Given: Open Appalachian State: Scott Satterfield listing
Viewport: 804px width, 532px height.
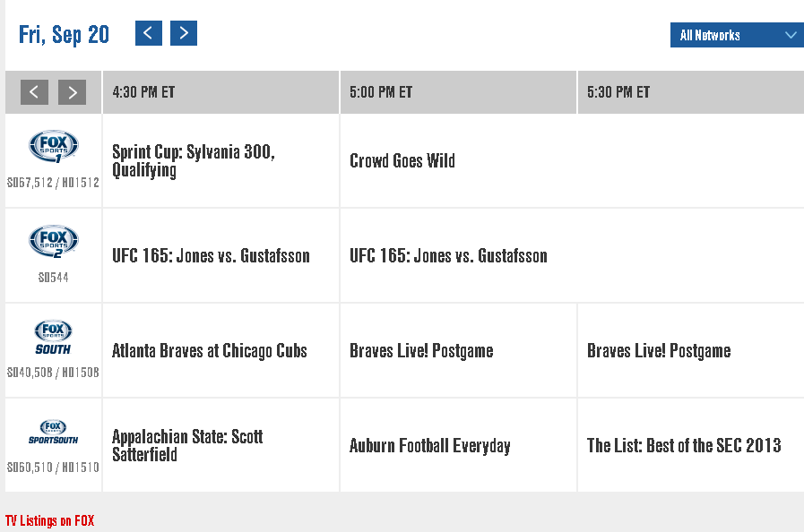Looking at the screenshot, I should coord(187,445).
